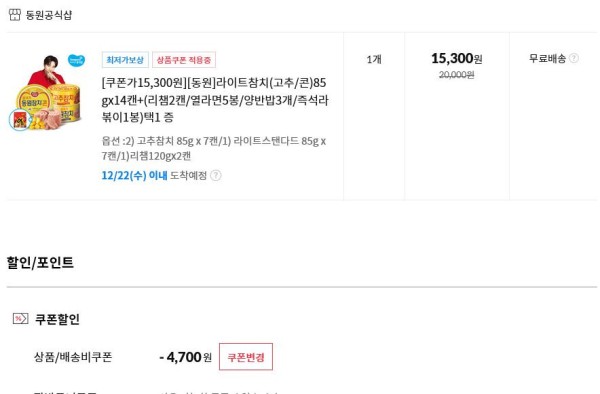The image size is (600, 394).
Task: Open the 라이트참치 product title link
Action: click(x=215, y=100)
